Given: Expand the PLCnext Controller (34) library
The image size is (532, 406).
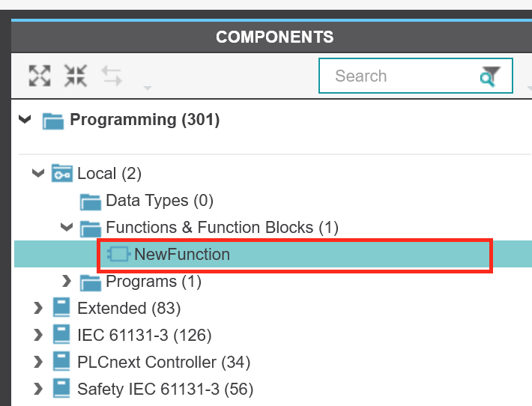Looking at the screenshot, I should tap(38, 362).
